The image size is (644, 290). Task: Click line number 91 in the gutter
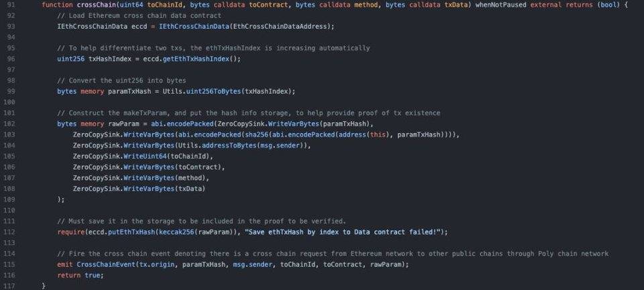pyautogui.click(x=9, y=5)
